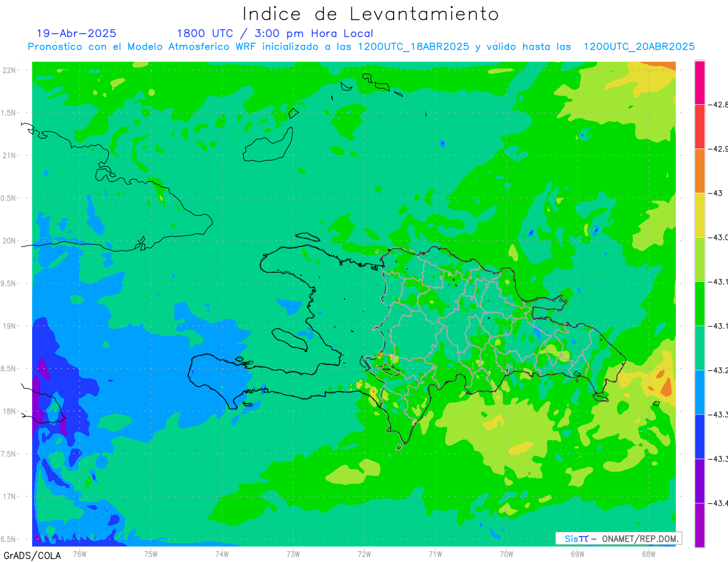Pick the teal-green swatch in the color scale
Screen dimensions: 728x562
pos(699,348)
